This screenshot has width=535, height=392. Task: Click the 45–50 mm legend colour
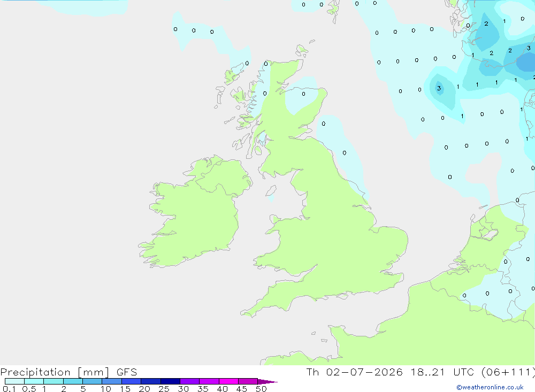(248, 381)
